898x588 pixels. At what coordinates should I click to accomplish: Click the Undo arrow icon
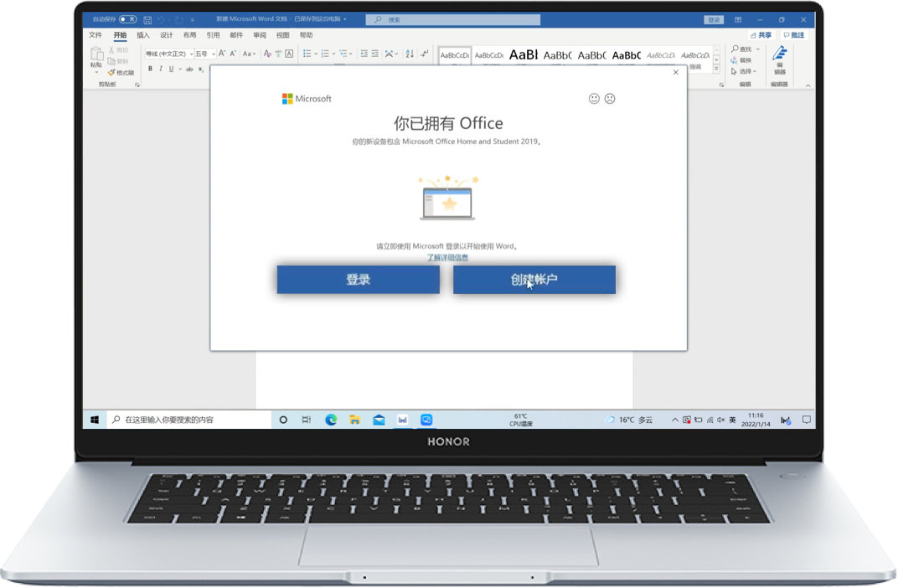pyautogui.click(x=161, y=19)
